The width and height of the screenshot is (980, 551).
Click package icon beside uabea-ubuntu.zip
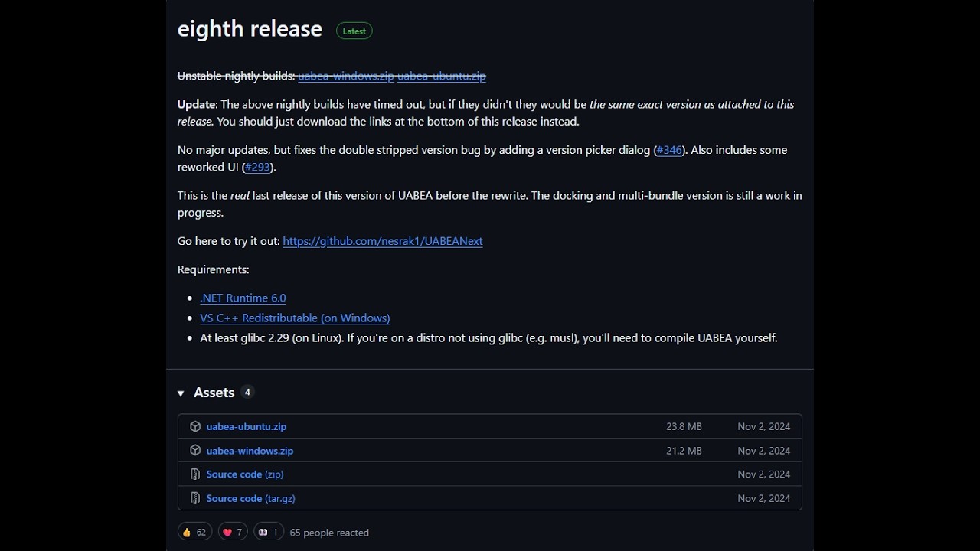(x=195, y=426)
